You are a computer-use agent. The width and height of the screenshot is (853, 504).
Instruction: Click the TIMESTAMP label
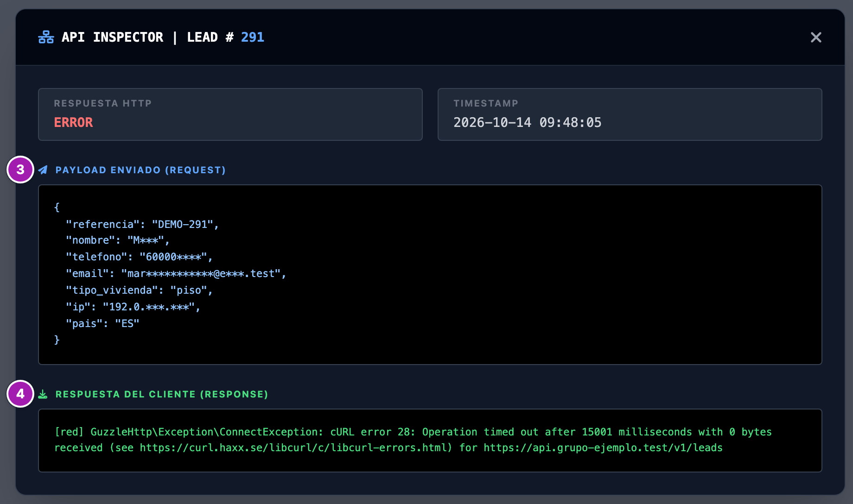486,103
